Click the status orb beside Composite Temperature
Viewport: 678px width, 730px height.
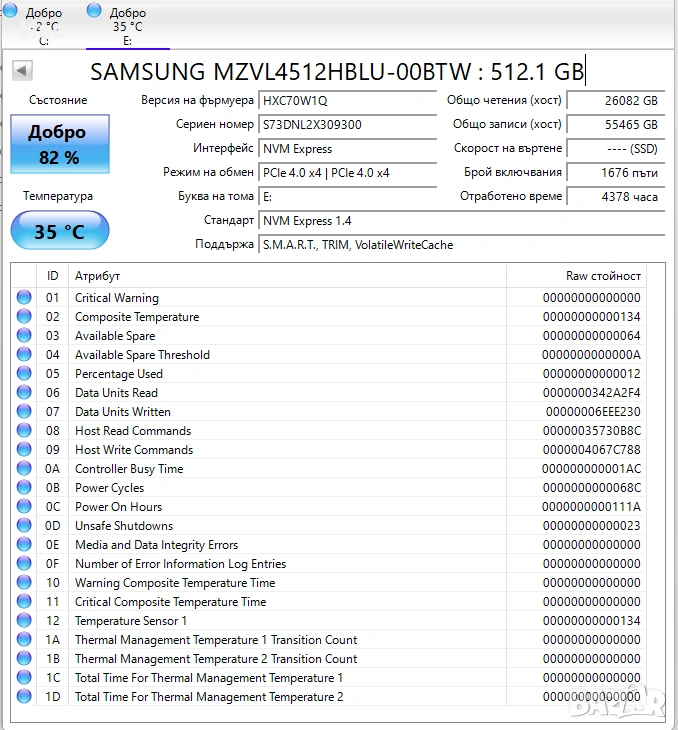24,317
